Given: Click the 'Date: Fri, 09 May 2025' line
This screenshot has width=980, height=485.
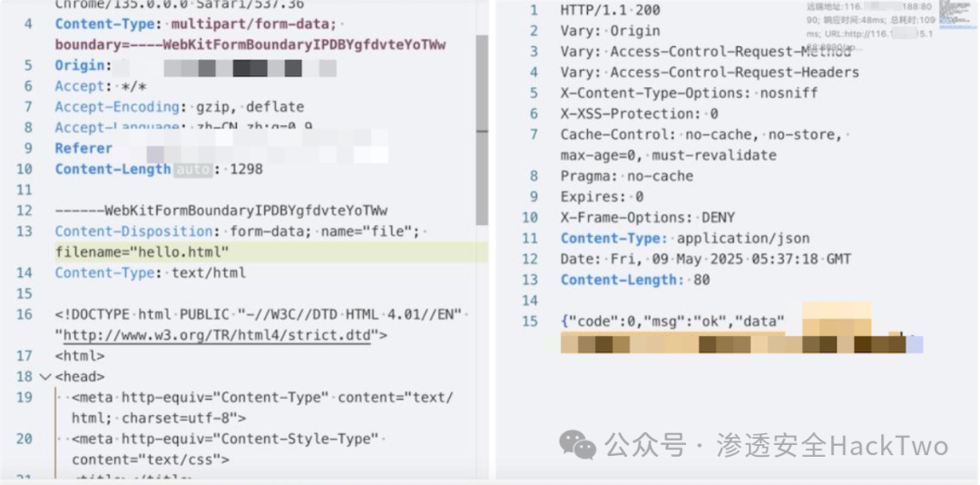Looking at the screenshot, I should [706, 259].
